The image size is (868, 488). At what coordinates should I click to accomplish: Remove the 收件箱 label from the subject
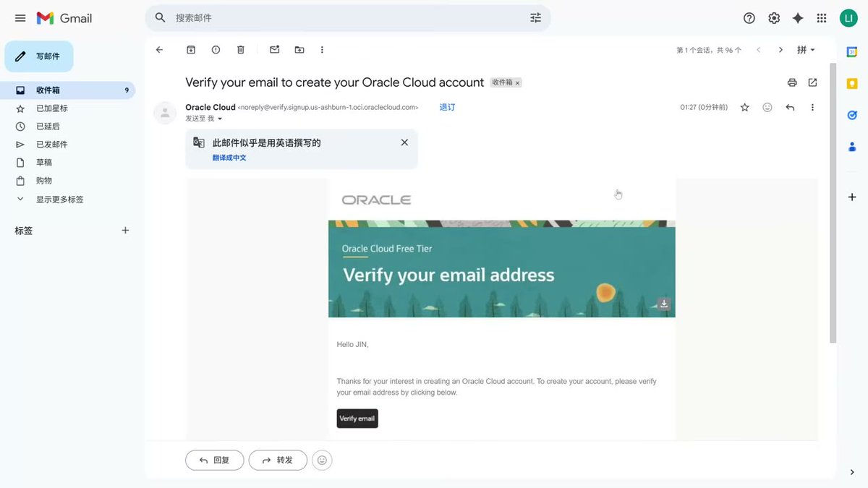[x=517, y=83]
